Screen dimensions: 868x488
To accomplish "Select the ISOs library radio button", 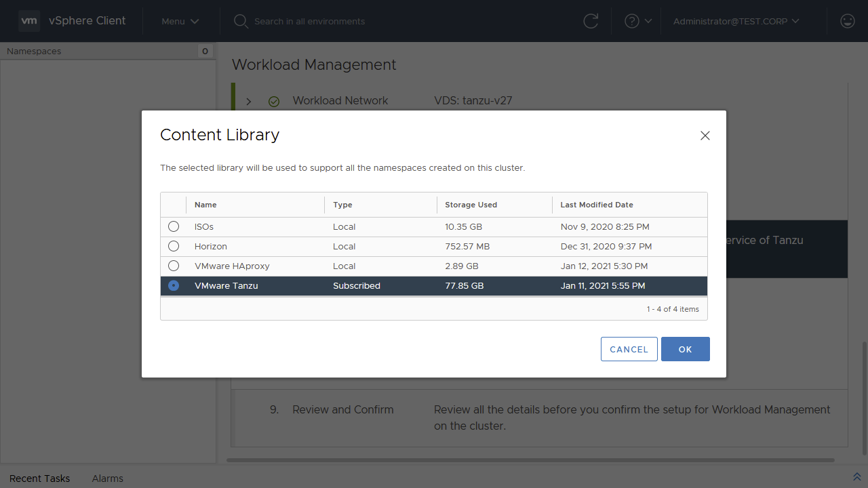I will click(174, 226).
